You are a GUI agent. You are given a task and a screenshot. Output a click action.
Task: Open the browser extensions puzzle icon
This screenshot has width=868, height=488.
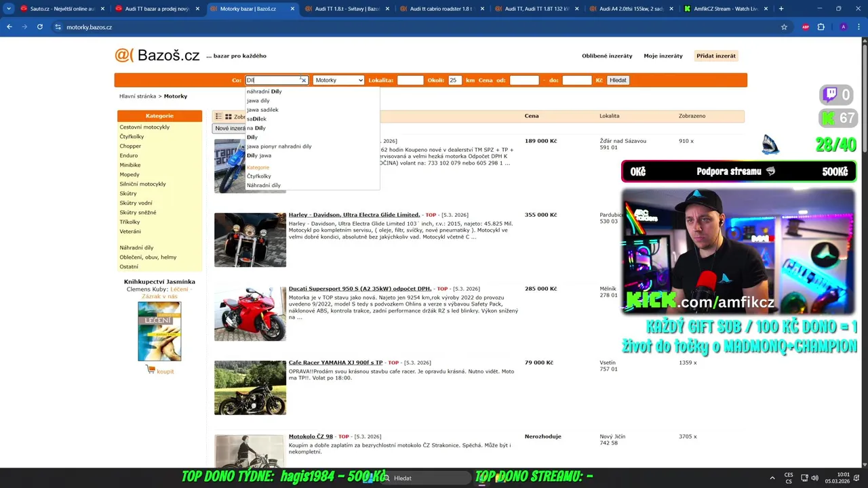click(821, 27)
